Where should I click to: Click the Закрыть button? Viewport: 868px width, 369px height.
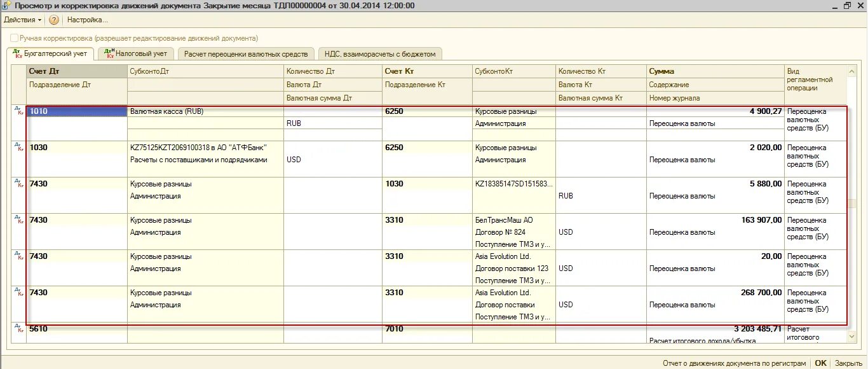click(x=849, y=363)
